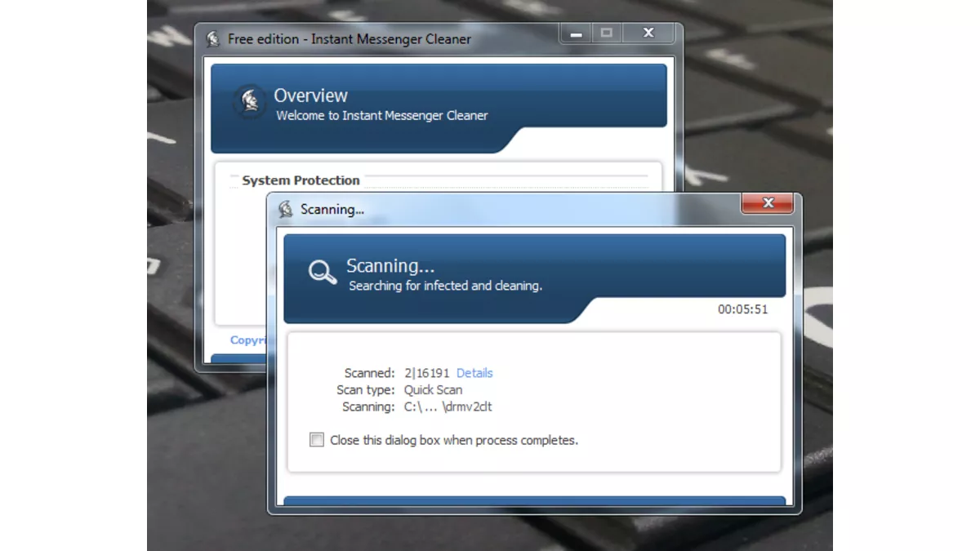Enable 'Close this dialog box when process completes'
Screen dimensions: 980x551
316,439
